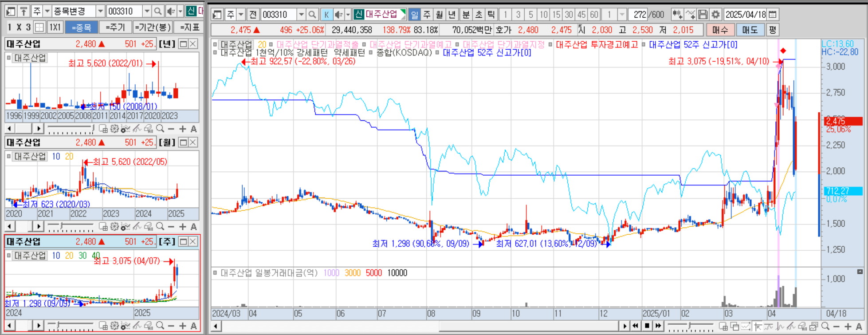Select the 년 (yearly) period button

click(x=452, y=15)
